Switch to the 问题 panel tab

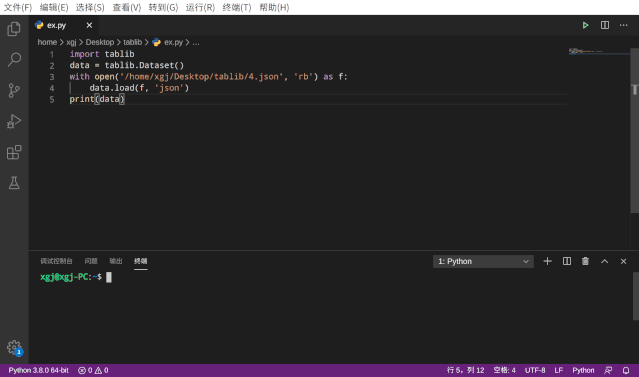(x=91, y=261)
